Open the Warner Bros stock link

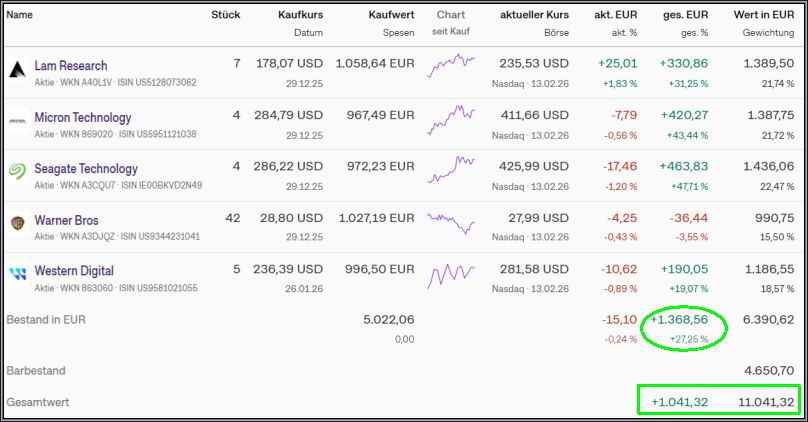click(66, 220)
